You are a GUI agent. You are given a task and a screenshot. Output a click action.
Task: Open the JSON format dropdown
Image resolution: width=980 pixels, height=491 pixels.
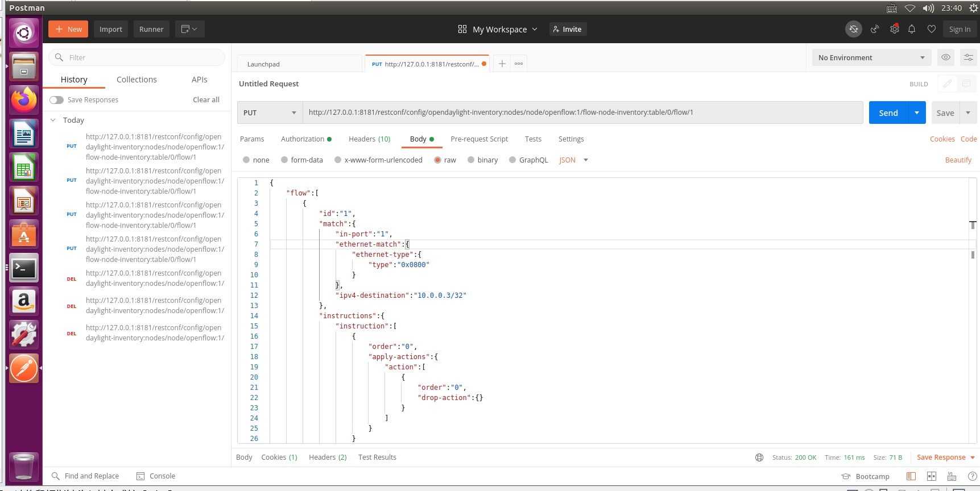[x=573, y=160]
